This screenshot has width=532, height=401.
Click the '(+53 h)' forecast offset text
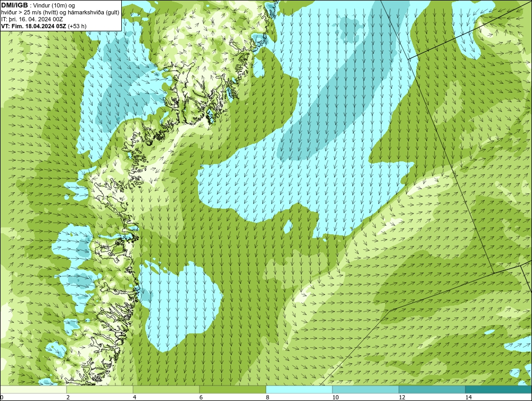pos(77,26)
